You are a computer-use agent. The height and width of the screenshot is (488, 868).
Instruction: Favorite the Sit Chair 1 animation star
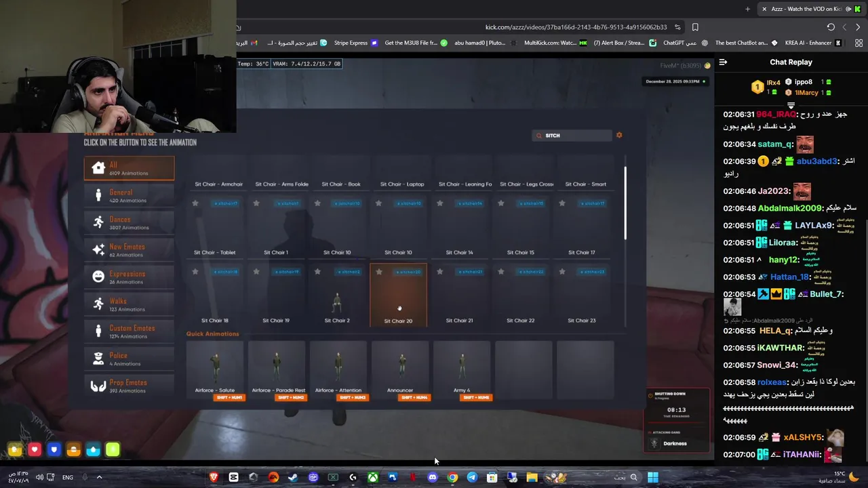[256, 203]
